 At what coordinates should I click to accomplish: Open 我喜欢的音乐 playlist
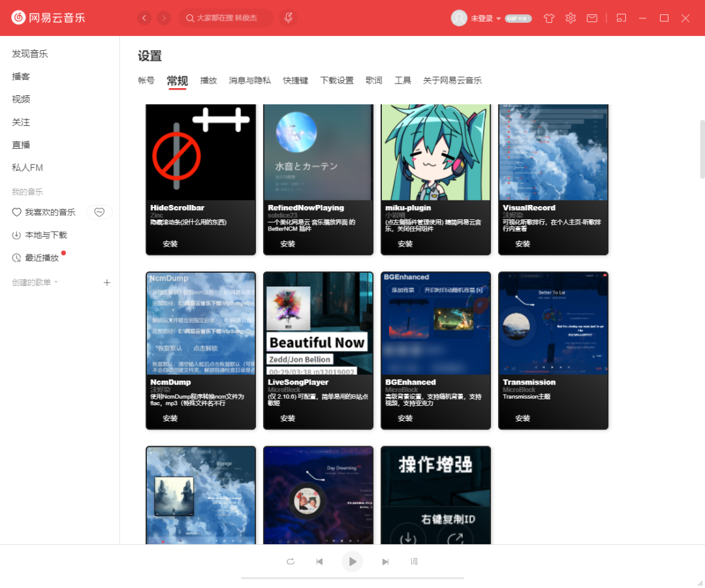44,212
